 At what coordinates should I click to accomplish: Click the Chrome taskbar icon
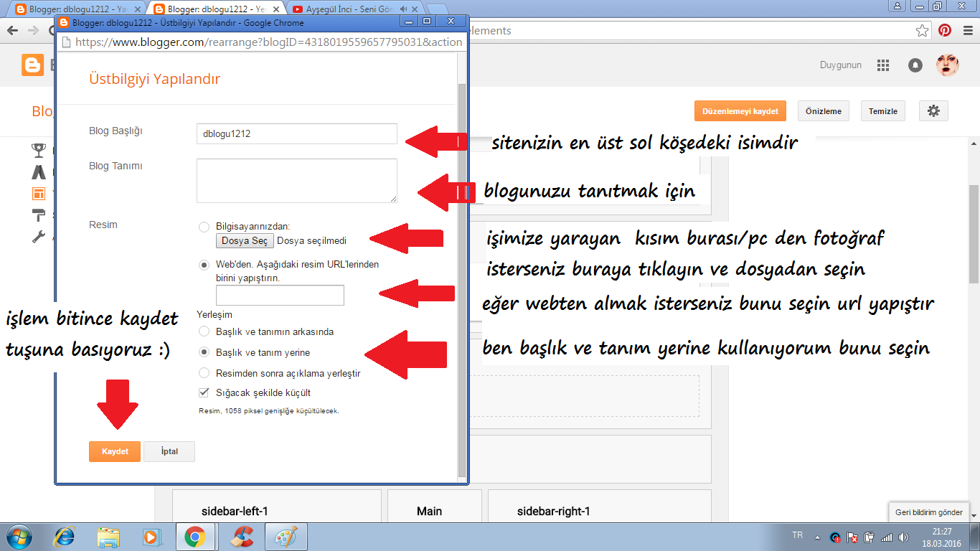[x=194, y=537]
